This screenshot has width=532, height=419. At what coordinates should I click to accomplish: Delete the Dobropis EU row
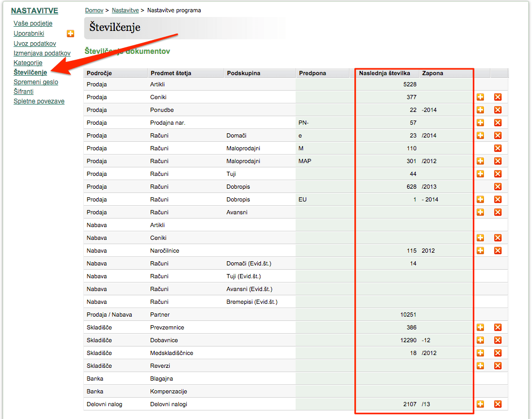[x=498, y=199]
